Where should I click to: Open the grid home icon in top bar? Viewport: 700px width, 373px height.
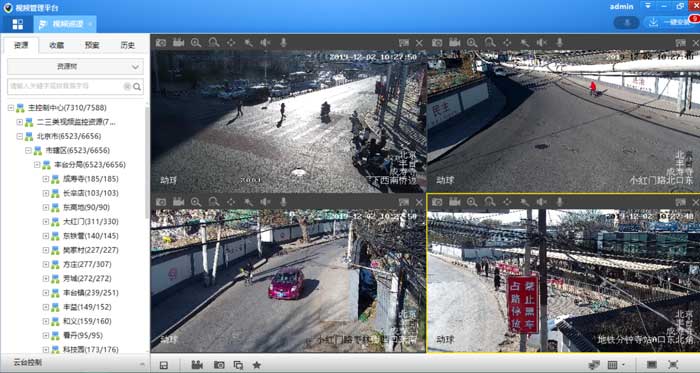click(17, 24)
